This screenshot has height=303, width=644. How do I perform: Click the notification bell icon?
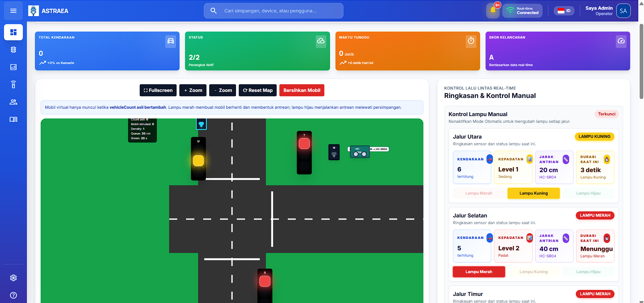493,11
